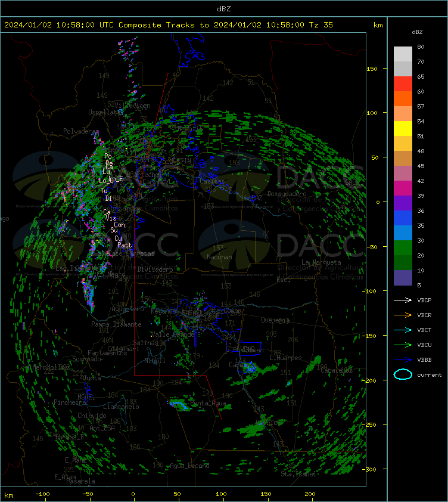This screenshot has width=448, height=502.
Task: Click the 'Salinas' map label
Action: point(145,343)
